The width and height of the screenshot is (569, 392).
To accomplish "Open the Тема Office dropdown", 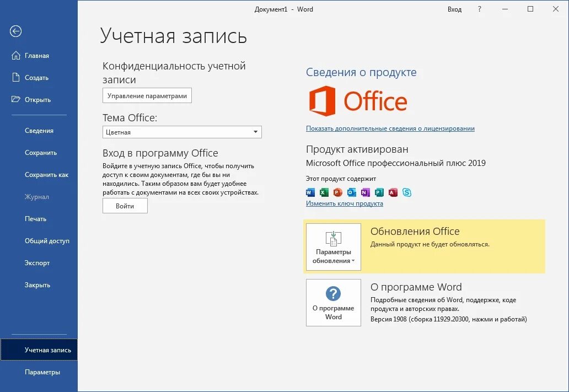I will (182, 132).
